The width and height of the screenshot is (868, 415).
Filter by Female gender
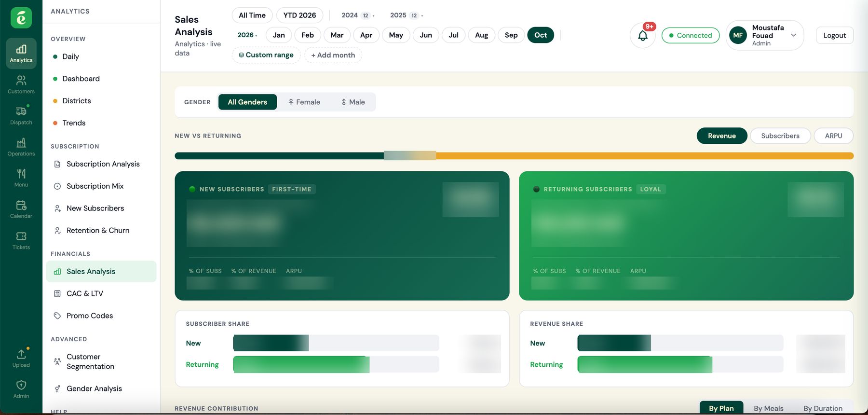click(x=304, y=102)
